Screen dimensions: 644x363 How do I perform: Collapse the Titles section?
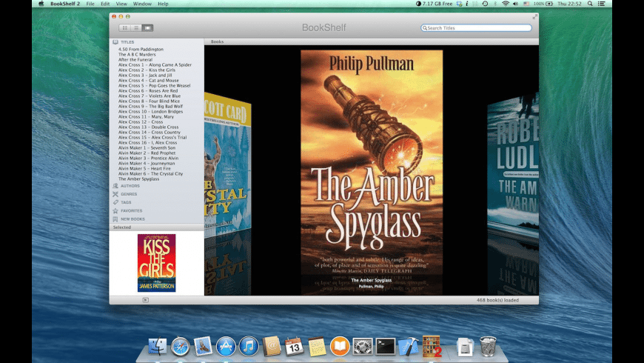pos(127,42)
